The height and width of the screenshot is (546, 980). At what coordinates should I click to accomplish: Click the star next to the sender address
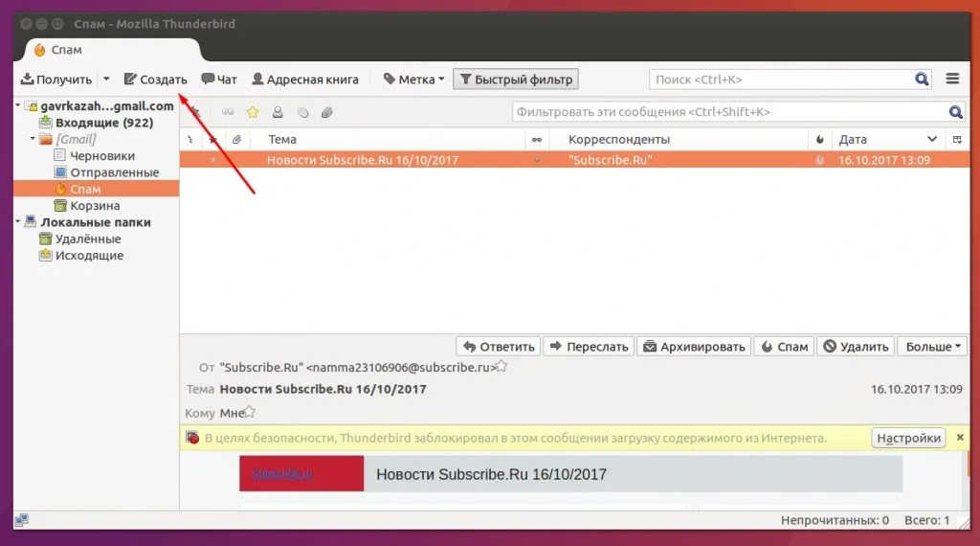[501, 367]
